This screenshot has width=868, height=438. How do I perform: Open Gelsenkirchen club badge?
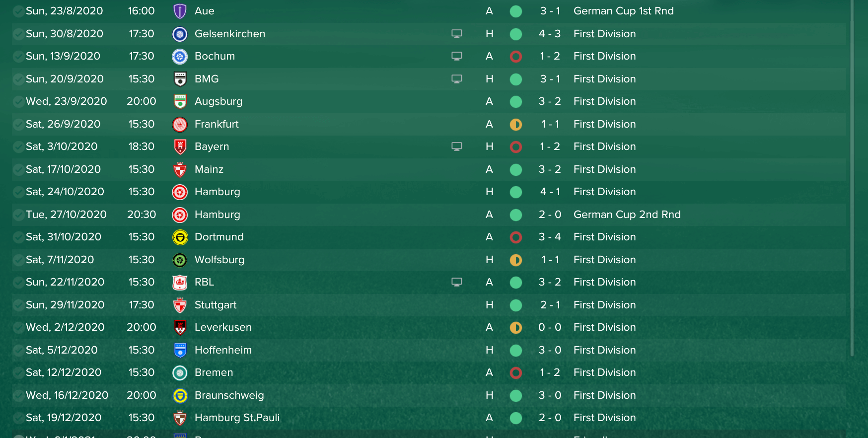[x=180, y=34]
